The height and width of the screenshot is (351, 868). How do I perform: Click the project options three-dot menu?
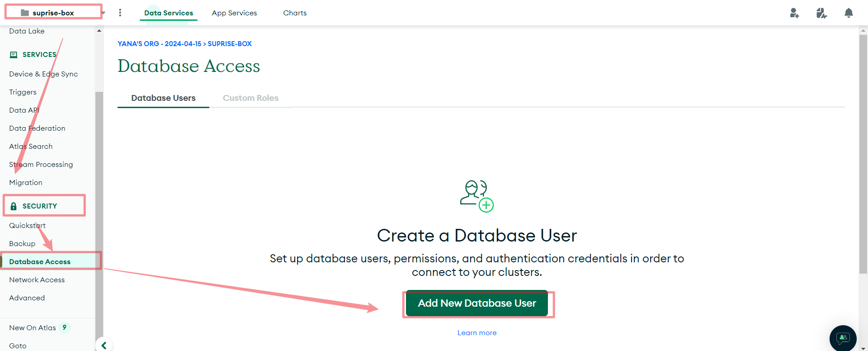[x=120, y=13]
